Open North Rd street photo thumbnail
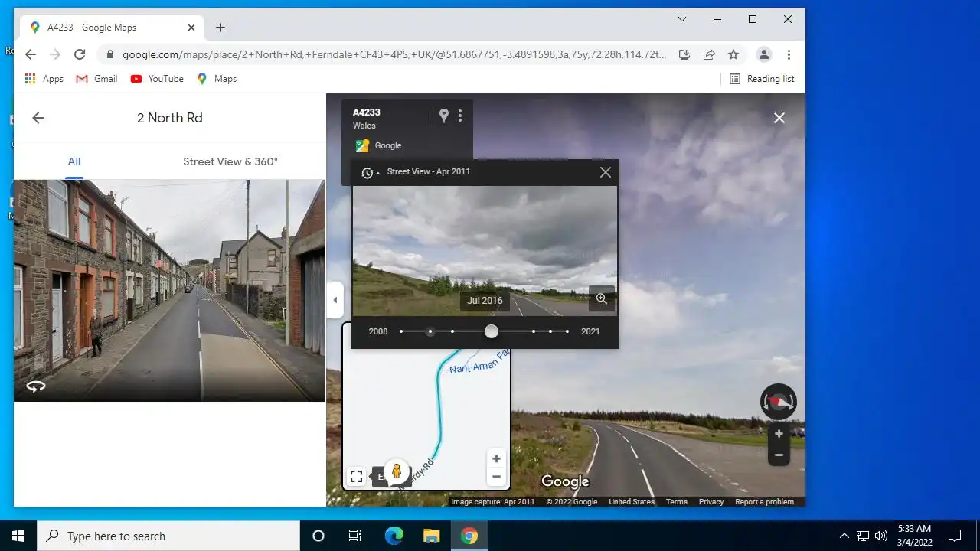Viewport: 980px width, 551px height. [169, 290]
